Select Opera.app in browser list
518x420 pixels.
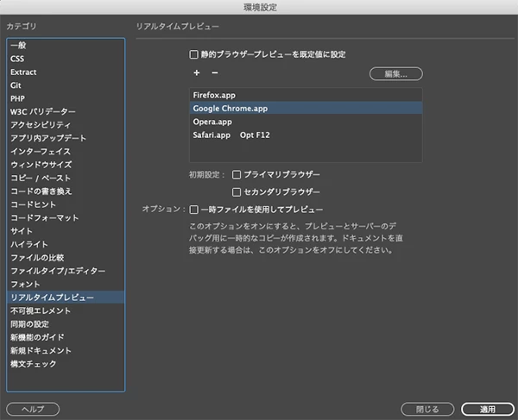[x=306, y=122]
